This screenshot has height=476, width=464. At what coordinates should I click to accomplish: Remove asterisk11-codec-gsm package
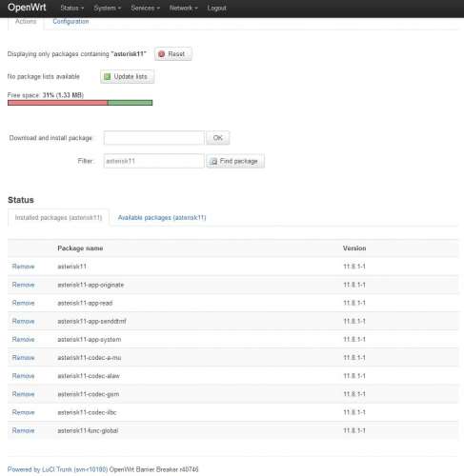[23, 394]
